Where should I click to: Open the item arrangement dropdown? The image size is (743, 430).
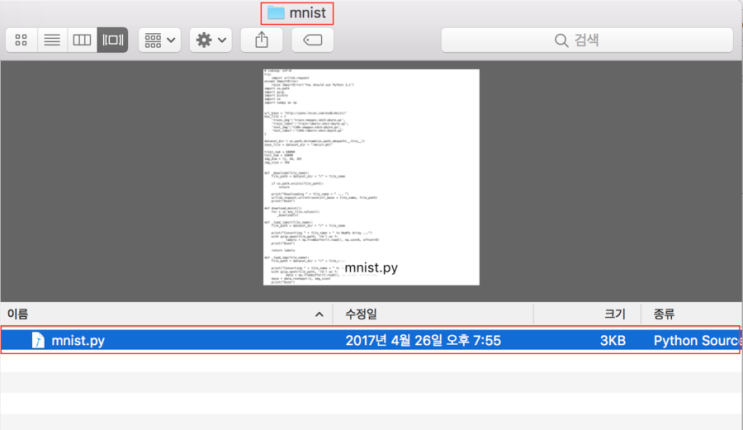tap(160, 40)
